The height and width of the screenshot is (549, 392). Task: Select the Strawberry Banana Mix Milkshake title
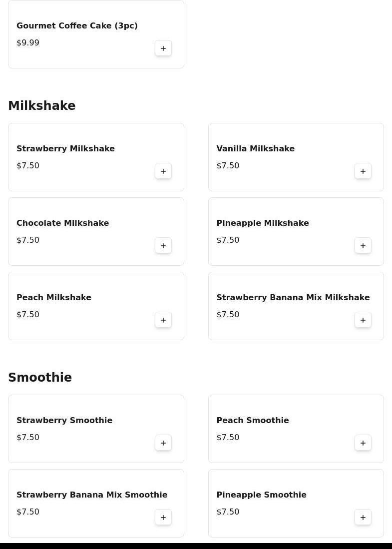293,297
